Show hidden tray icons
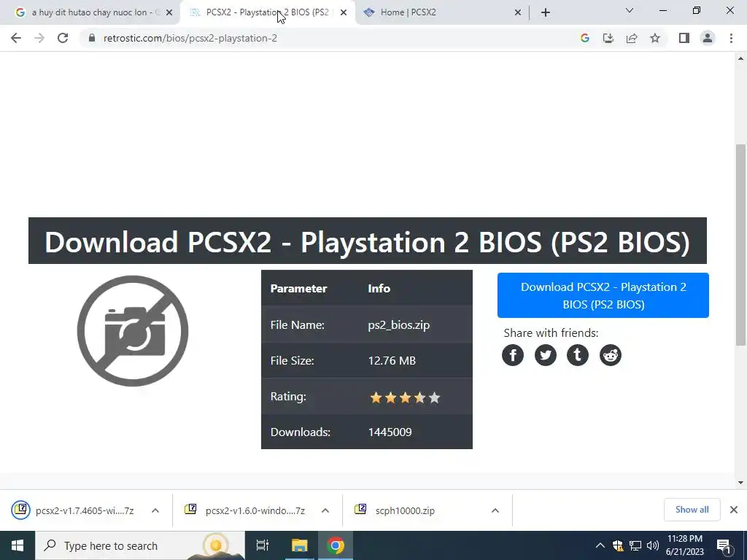Image resolution: width=747 pixels, height=560 pixels. click(600, 545)
